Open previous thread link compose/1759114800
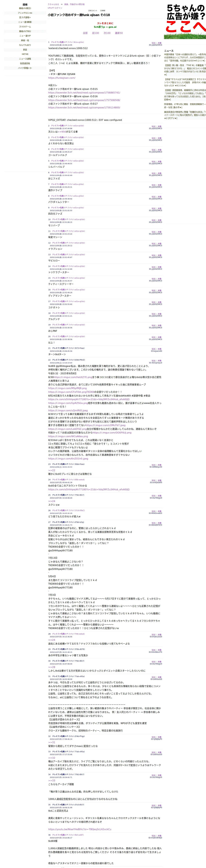206x868 pixels. click(84, 108)
